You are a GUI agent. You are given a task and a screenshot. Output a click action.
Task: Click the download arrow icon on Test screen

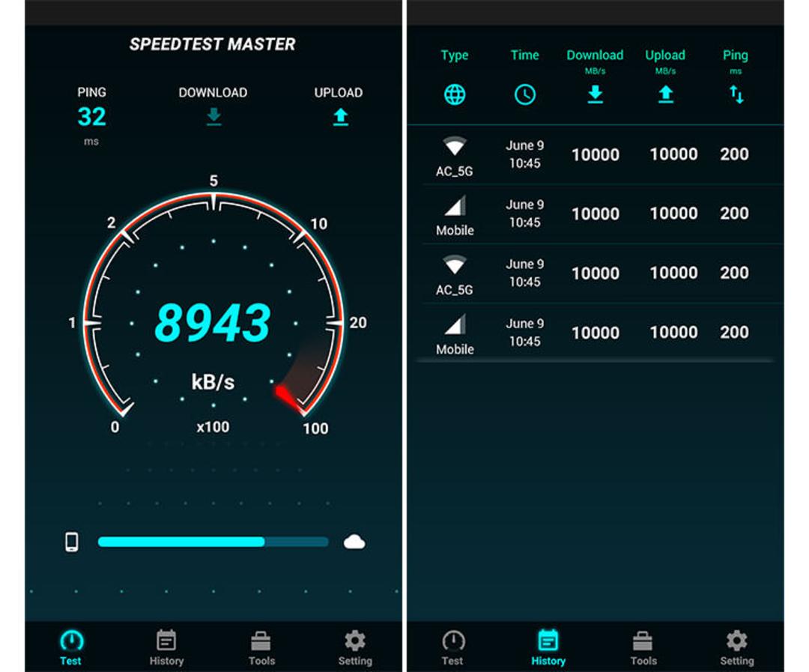coord(213,117)
